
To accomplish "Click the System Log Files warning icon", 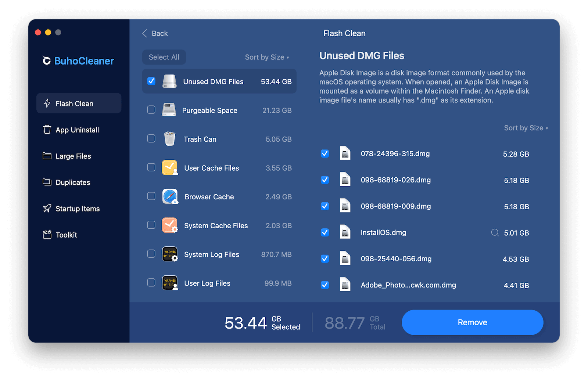I will coord(170,254).
